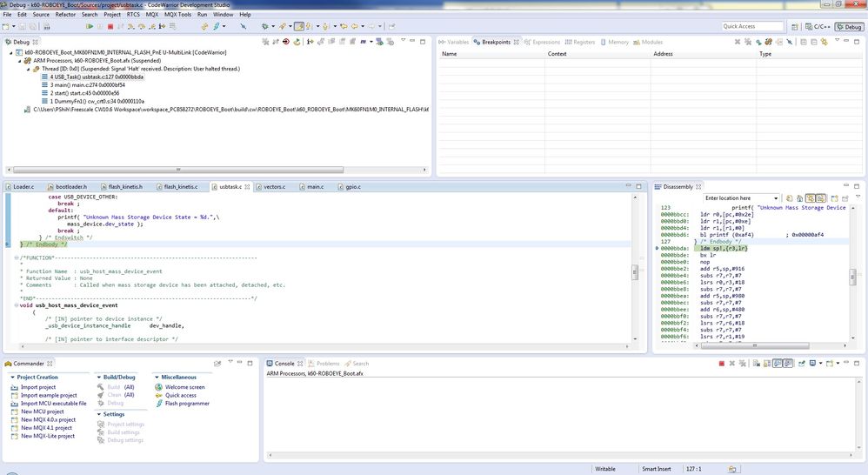Switch to the flash_kinetis.c editor tab
Screen dimensions: 868x475
click(180, 187)
